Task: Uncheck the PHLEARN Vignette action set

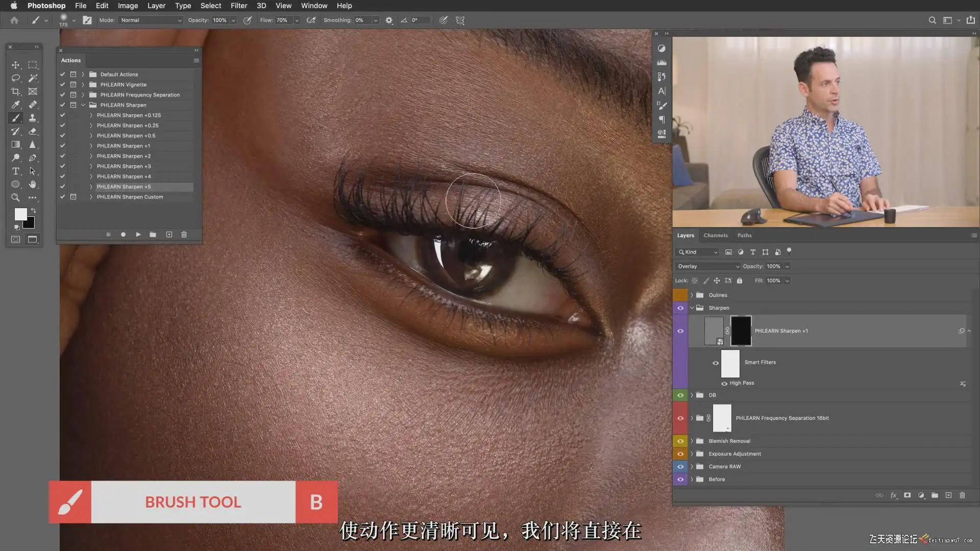Action: click(62, 85)
